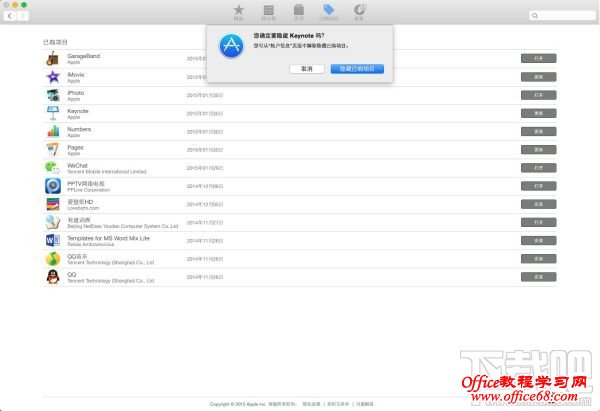
Task: Click the gray button in GarageBand row
Action: click(538, 58)
